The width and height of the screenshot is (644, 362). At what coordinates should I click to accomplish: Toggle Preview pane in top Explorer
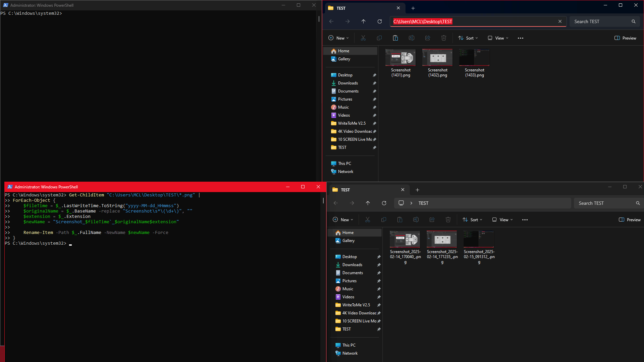[x=625, y=38]
